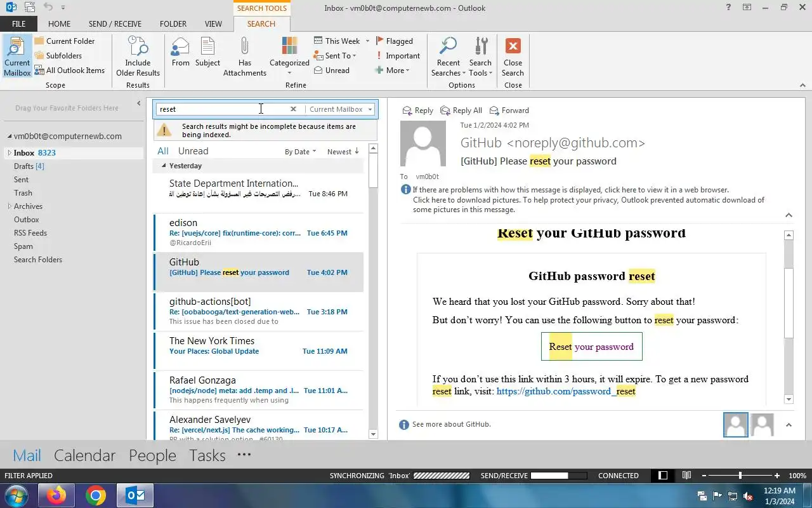Viewport: 812px width, 508px height.
Task: Click Reply All button
Action: (x=461, y=110)
